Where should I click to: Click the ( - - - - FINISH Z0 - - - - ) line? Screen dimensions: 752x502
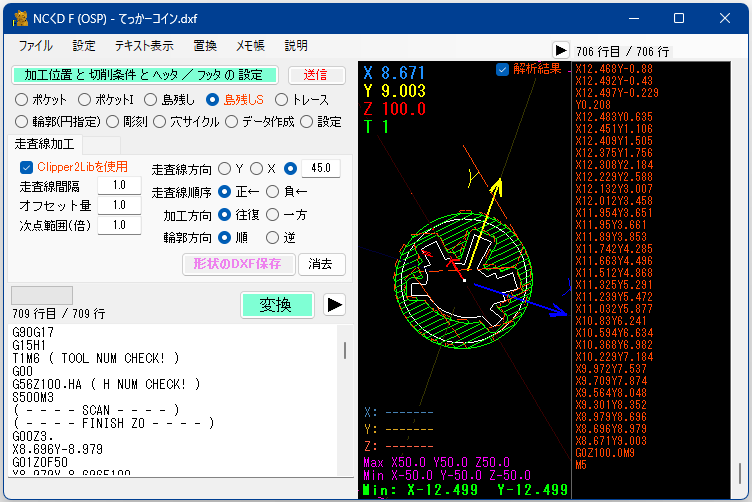(x=114, y=423)
